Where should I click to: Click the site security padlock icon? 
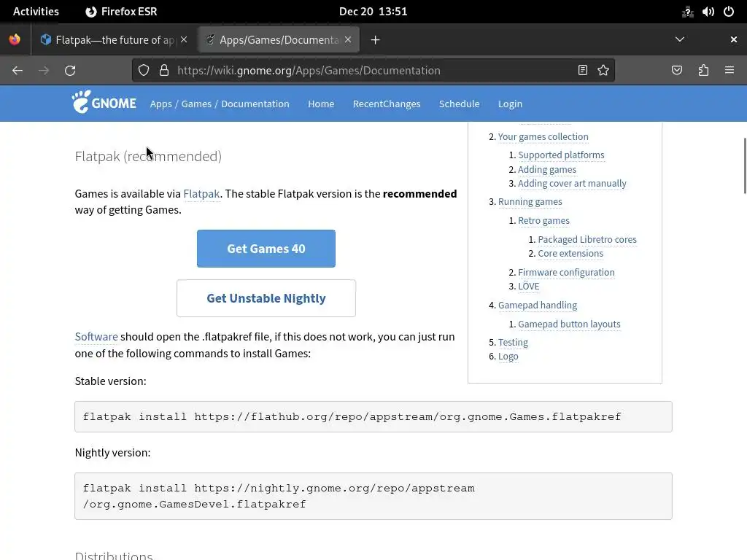pyautogui.click(x=164, y=71)
